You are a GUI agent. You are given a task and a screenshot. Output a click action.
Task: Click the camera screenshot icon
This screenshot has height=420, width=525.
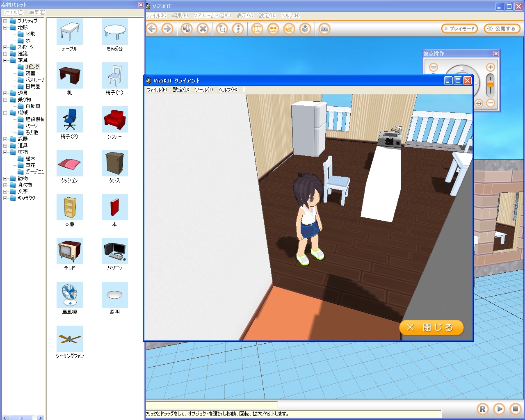[324, 29]
